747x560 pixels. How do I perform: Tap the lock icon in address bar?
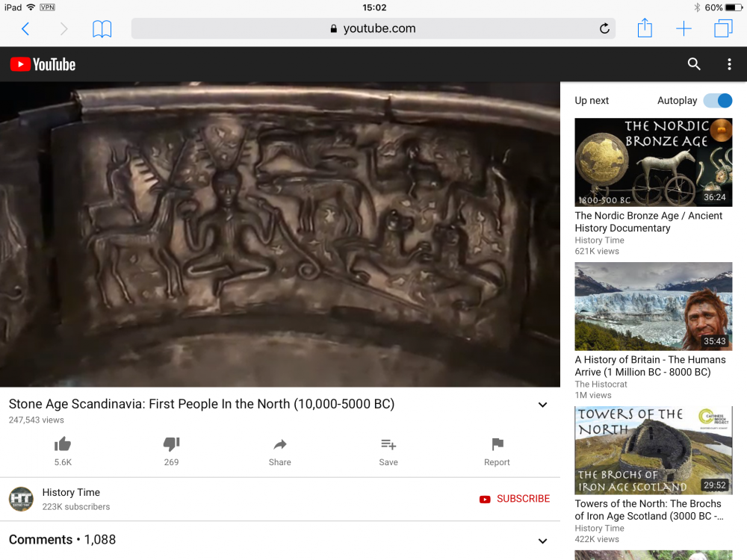(x=333, y=28)
